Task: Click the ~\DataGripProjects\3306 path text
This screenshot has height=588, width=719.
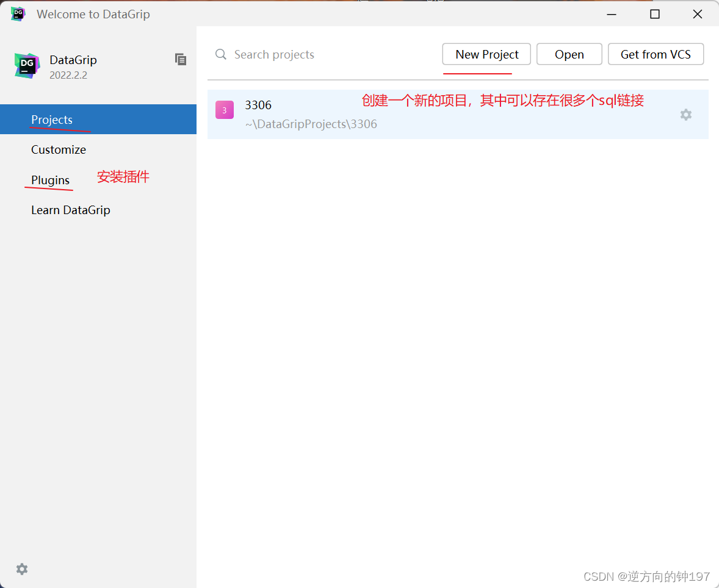Action: click(311, 124)
